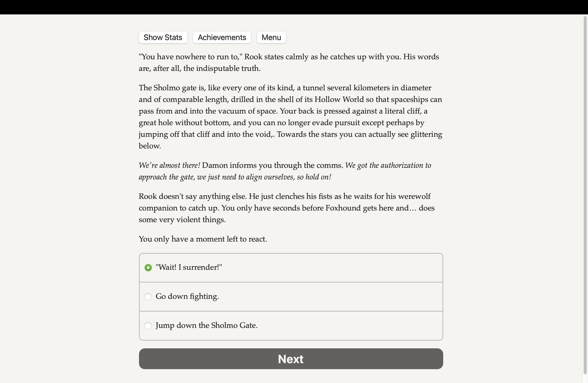
Task: Click the empty radio beside Jump down
Action: tap(148, 326)
